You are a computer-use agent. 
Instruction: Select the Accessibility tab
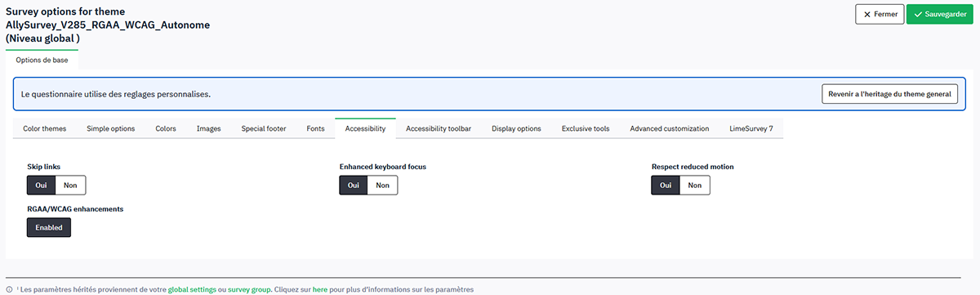point(365,128)
